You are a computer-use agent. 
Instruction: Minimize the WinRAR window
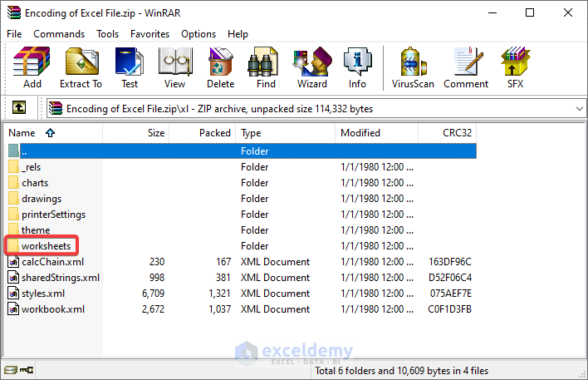point(492,12)
